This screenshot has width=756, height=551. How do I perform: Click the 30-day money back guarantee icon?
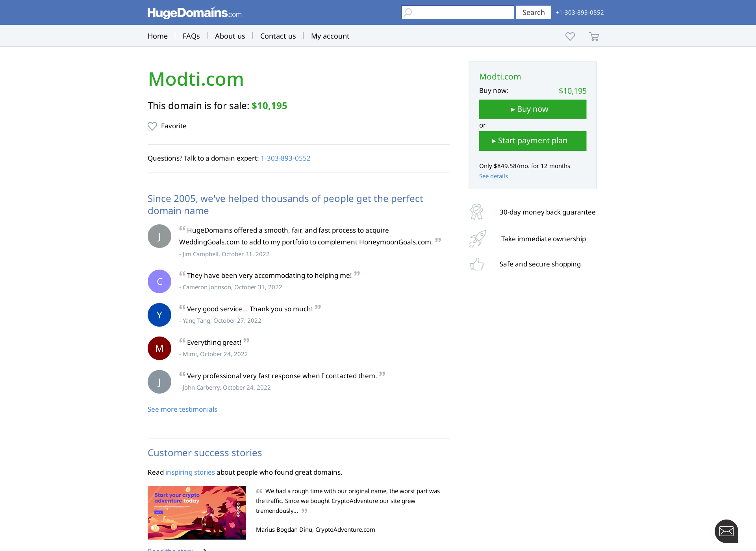pos(476,211)
